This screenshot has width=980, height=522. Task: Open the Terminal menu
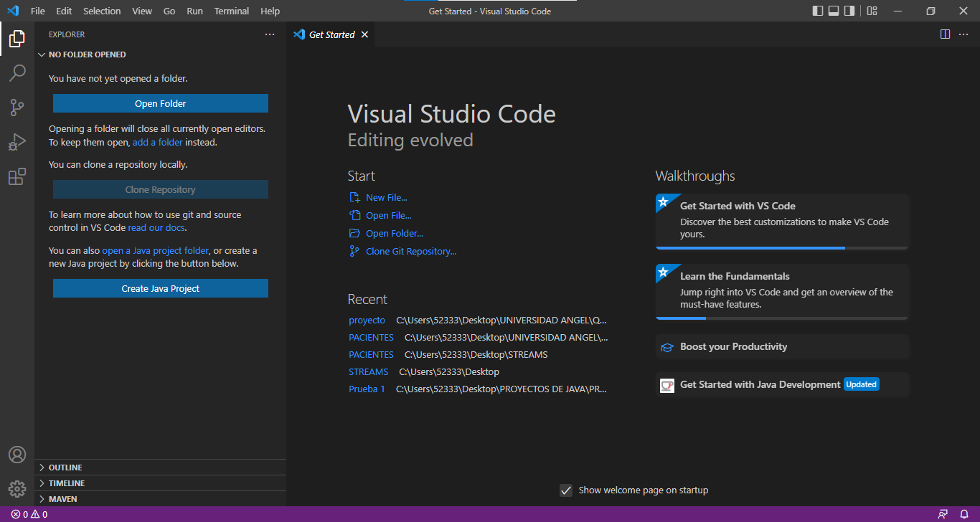click(x=232, y=11)
